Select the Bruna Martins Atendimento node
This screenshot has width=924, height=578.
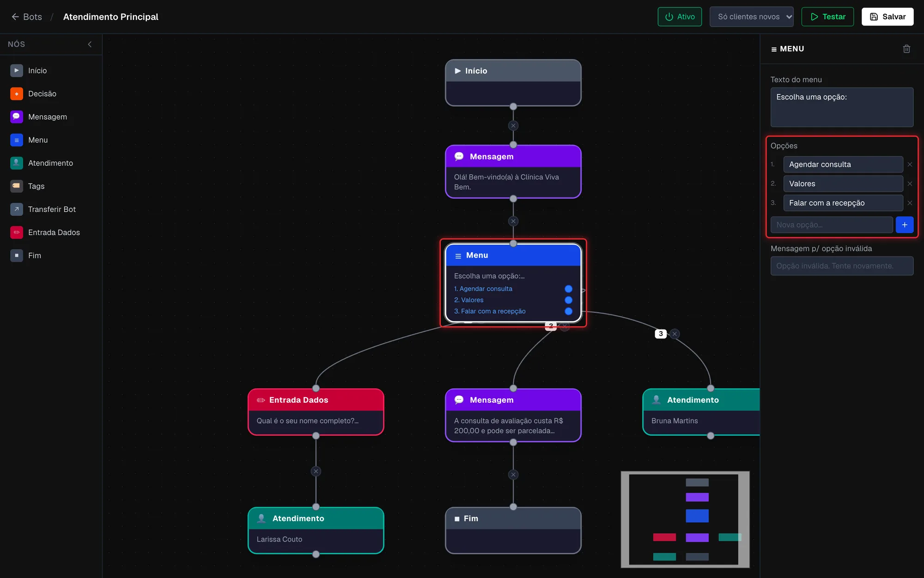[701, 412]
